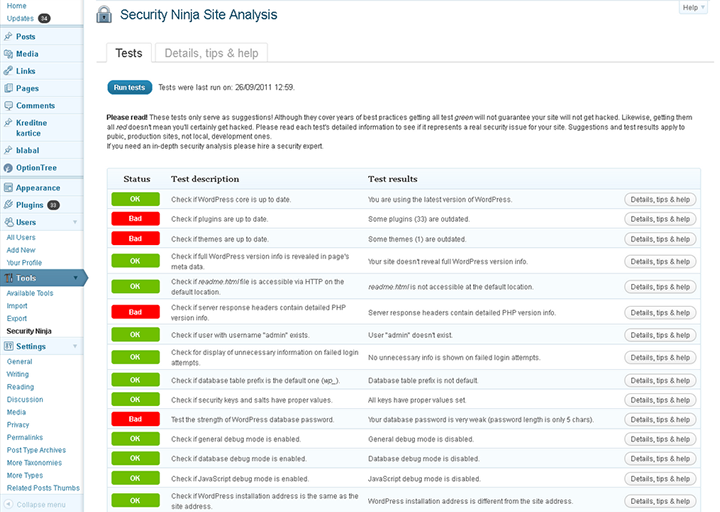The width and height of the screenshot is (720, 512).
Task: Click the Appearance icon
Action: [8, 187]
